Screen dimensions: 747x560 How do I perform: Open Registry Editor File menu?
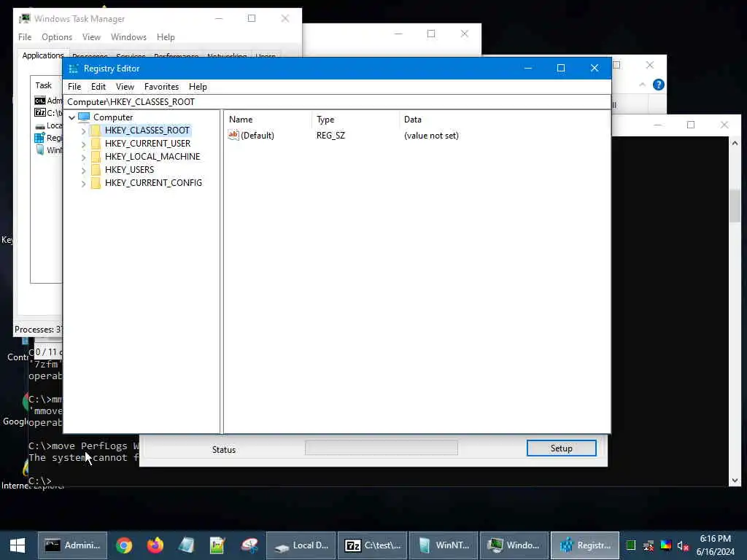74,87
